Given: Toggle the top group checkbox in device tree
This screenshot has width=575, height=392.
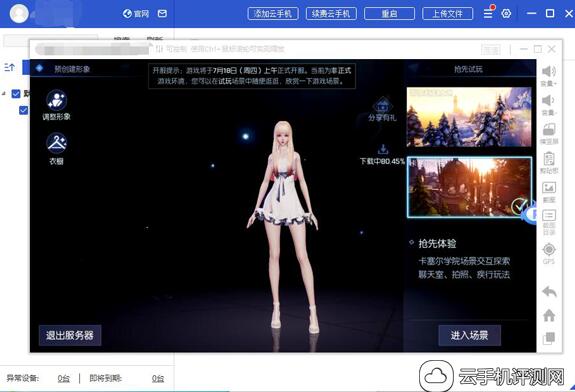Looking at the screenshot, I should pos(16,94).
